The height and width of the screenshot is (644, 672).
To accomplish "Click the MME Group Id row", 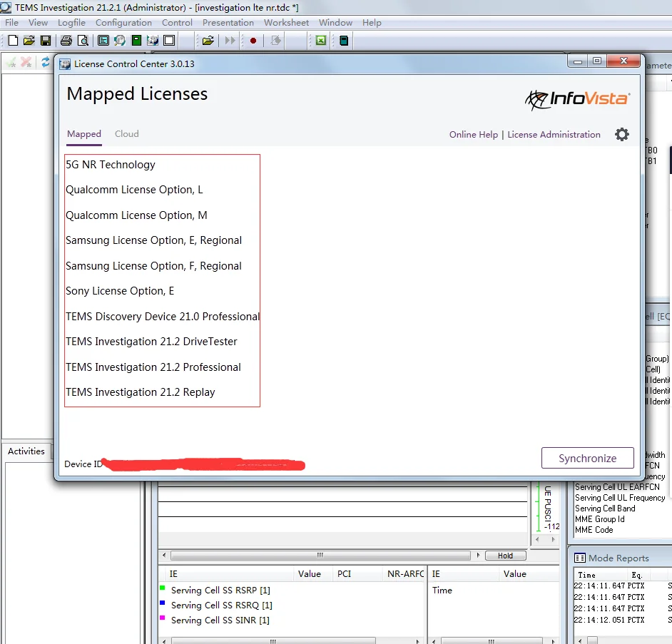I will [x=599, y=519].
